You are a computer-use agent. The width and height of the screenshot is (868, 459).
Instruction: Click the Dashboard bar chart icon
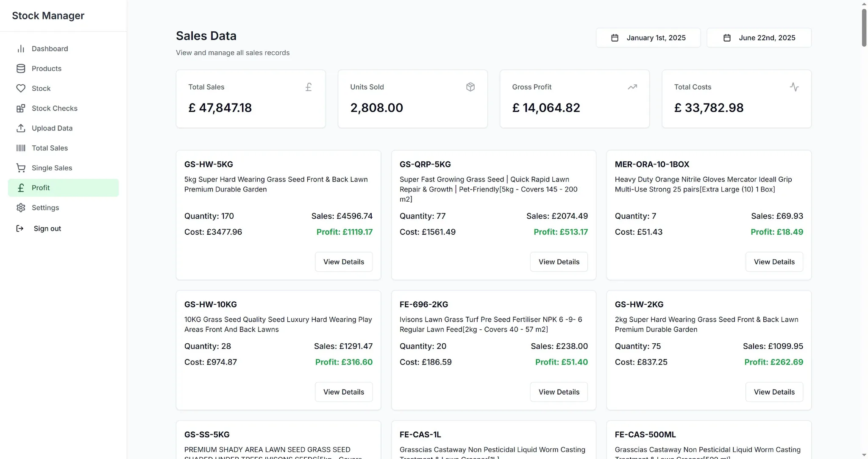(x=21, y=49)
